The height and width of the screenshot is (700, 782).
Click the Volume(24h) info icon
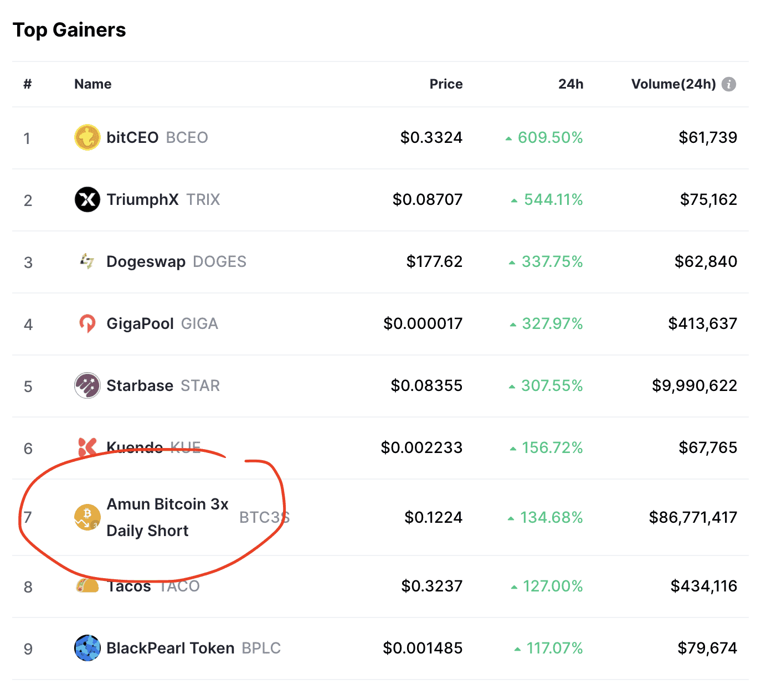pos(729,84)
